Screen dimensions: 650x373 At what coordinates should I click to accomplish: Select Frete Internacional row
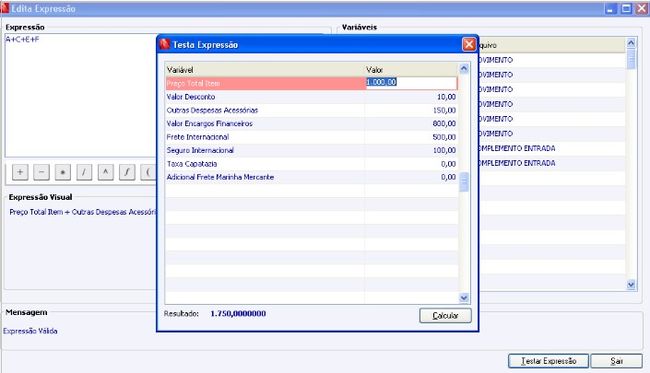click(x=312, y=137)
